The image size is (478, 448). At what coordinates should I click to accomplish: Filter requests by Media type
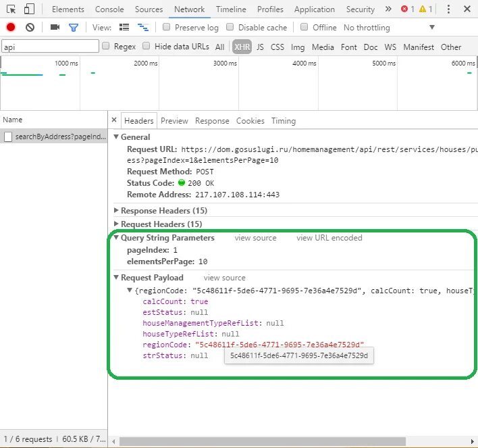(x=323, y=47)
